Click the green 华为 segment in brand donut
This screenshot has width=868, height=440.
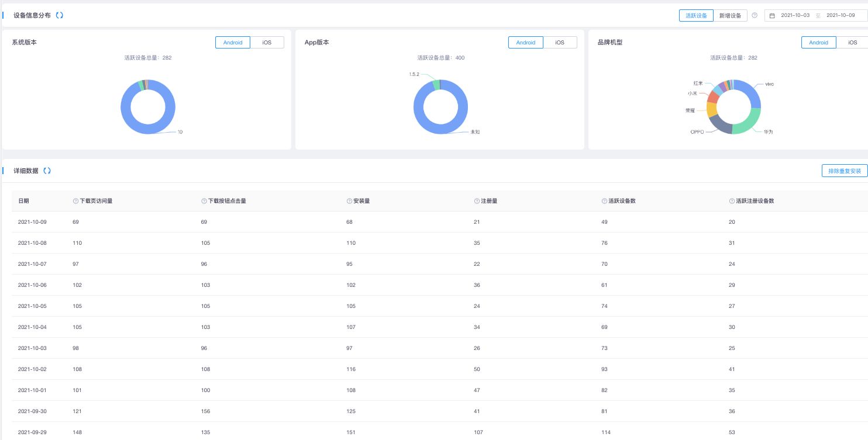(749, 122)
